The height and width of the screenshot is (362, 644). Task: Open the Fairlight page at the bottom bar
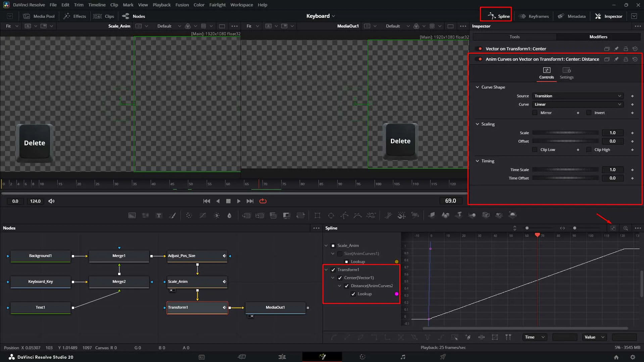point(403,357)
